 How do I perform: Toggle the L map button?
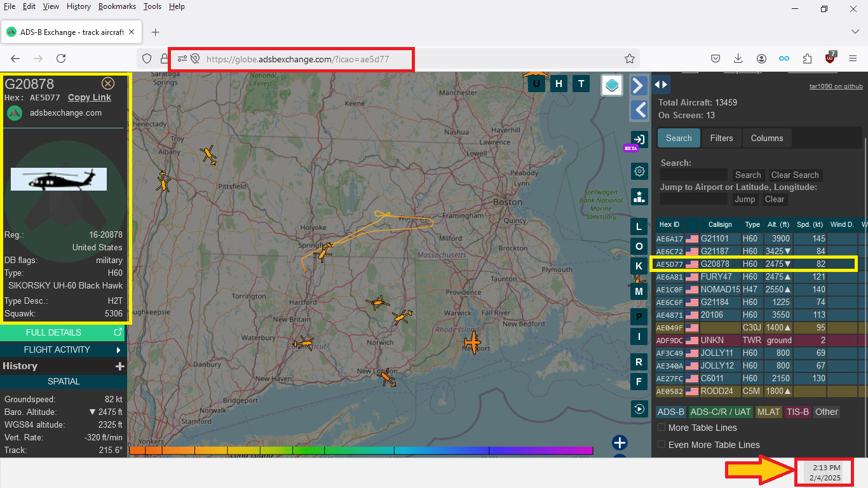pos(639,227)
